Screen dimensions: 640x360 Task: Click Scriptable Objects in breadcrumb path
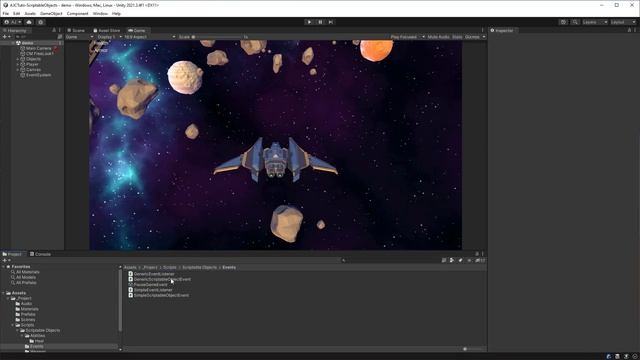pos(200,267)
